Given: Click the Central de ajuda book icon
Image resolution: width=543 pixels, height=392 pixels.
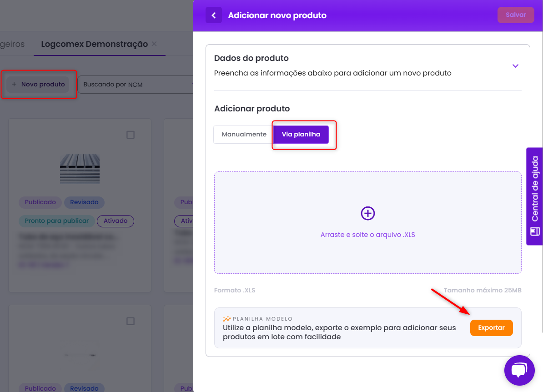Looking at the screenshot, I should point(535,231).
